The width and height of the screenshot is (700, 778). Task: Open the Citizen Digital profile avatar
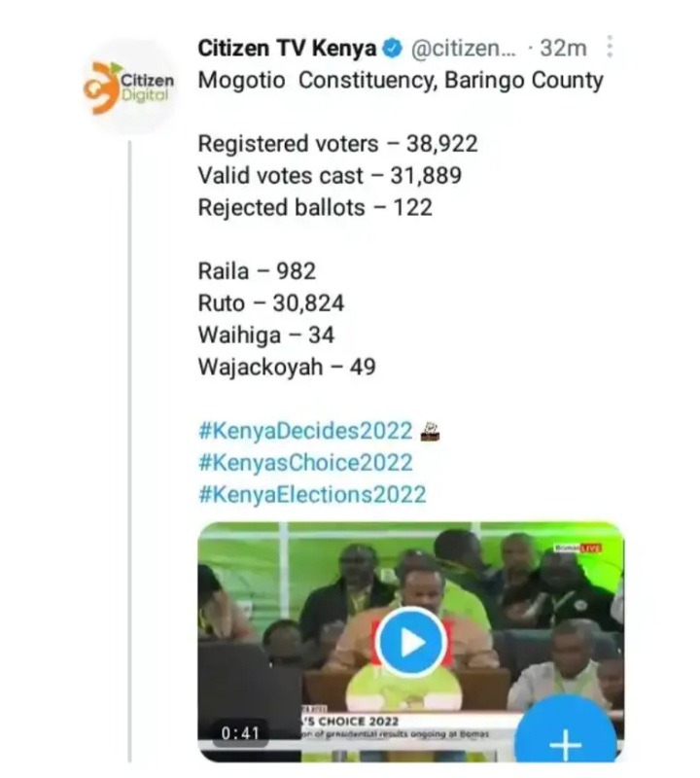point(129,88)
